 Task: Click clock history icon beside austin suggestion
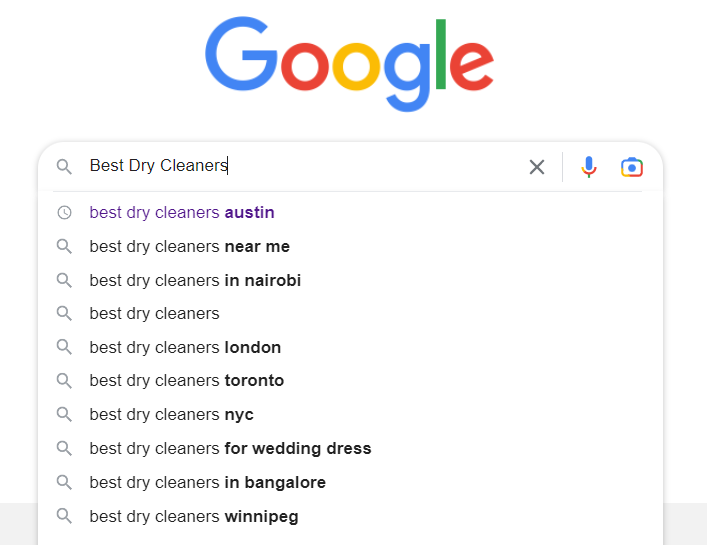[64, 212]
